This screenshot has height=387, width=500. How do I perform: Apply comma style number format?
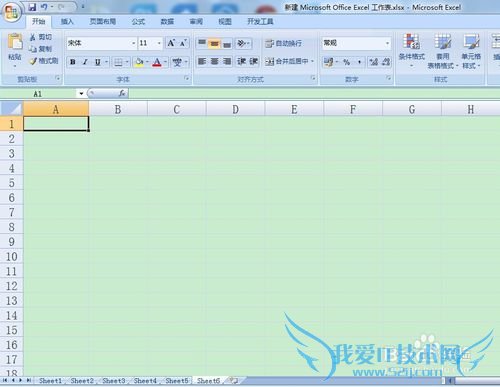(359, 62)
